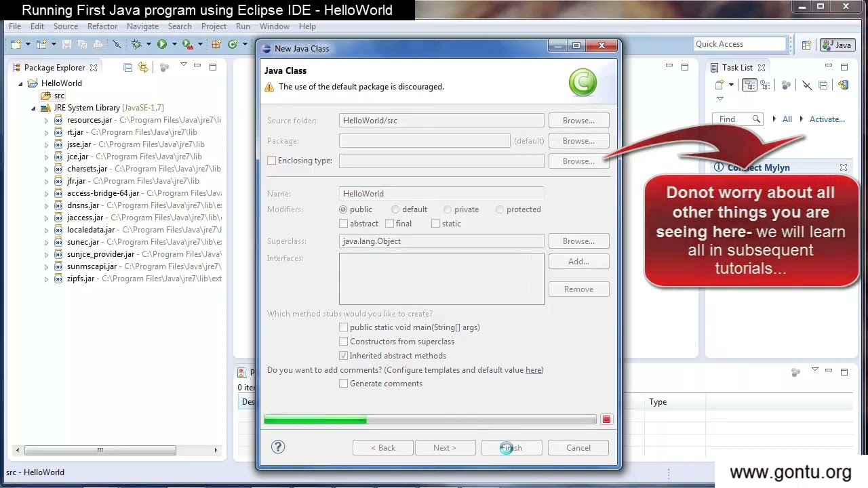
Task: Click the Add interfaces button
Action: [x=578, y=262]
